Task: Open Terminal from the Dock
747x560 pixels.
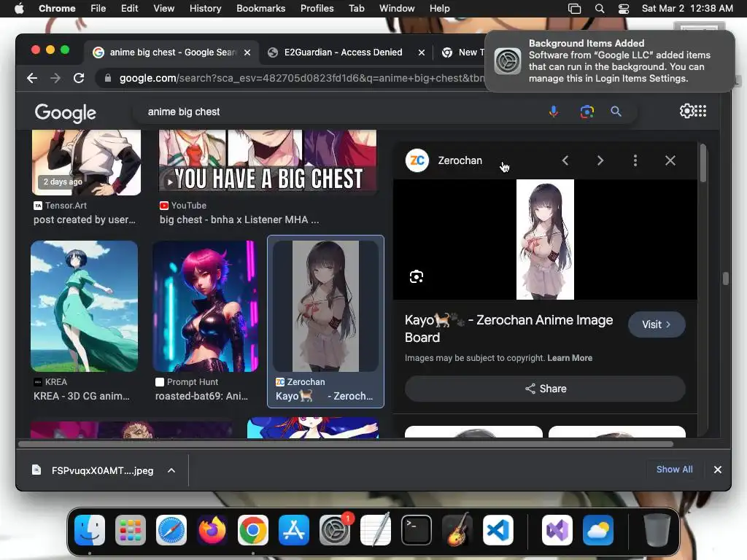Action: tap(417, 530)
